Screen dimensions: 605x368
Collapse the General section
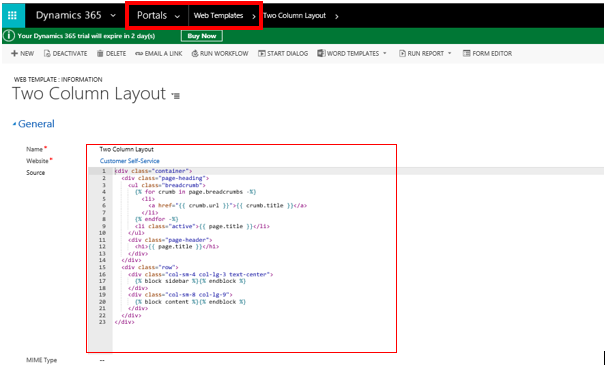pos(34,124)
